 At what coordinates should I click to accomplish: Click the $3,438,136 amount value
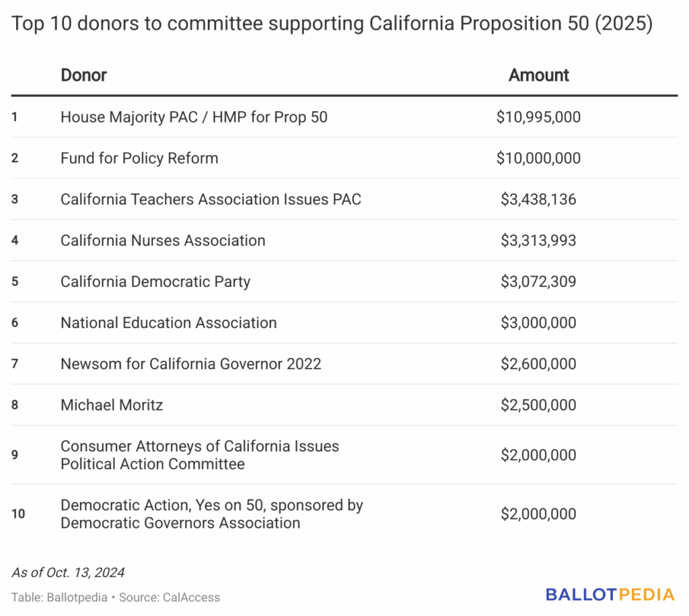tap(538, 199)
